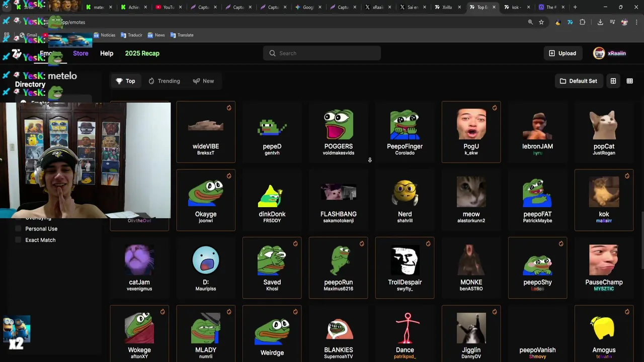
Task: Open the Help page
Action: [107, 53]
